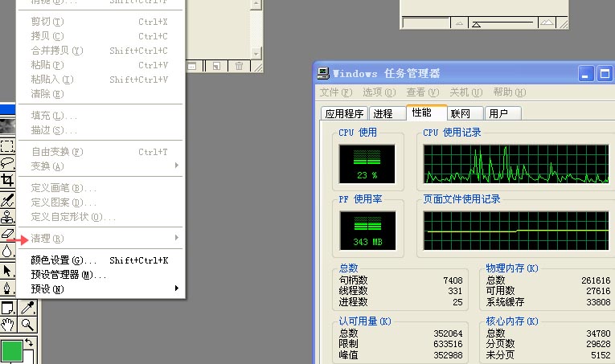Click the CPU 使用记录 graph

click(516, 164)
